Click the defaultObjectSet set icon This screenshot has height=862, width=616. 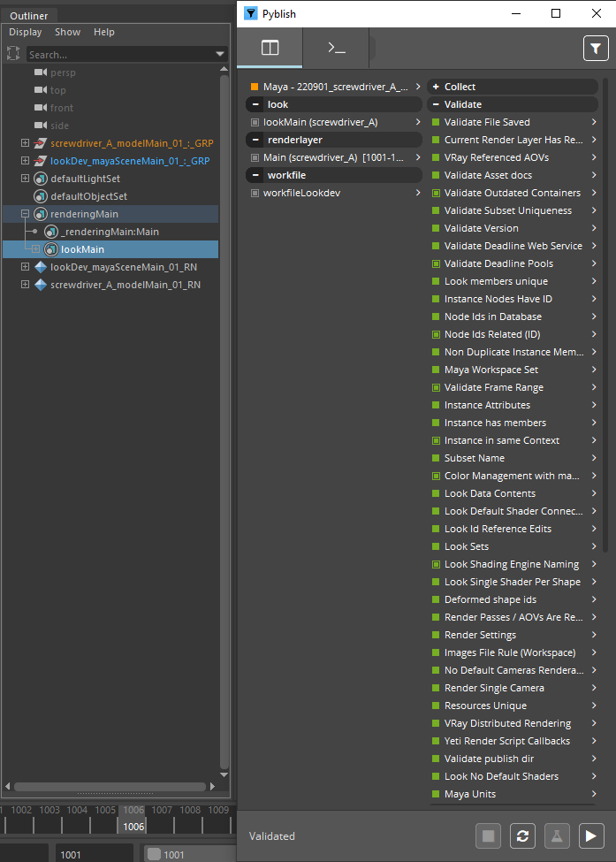[x=40, y=196]
